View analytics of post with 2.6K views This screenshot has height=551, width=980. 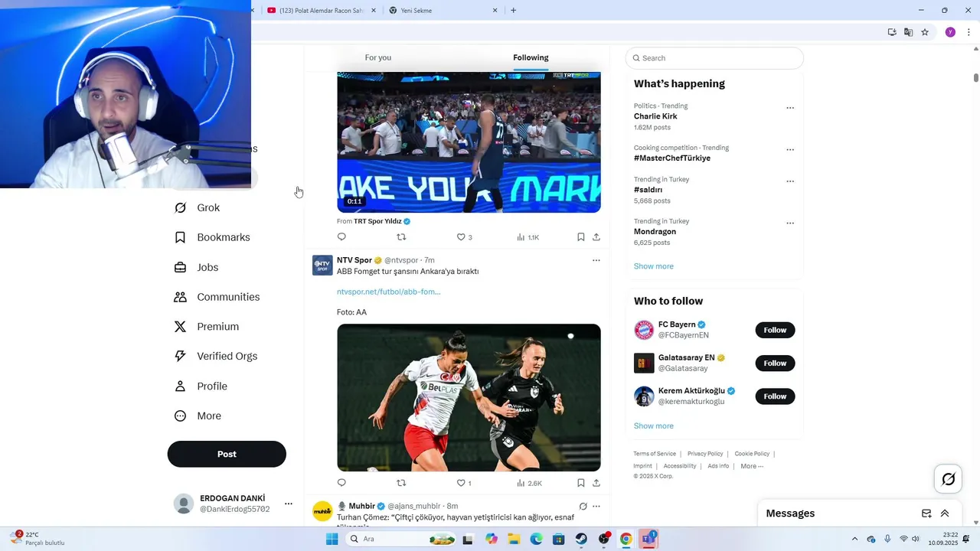tap(529, 483)
